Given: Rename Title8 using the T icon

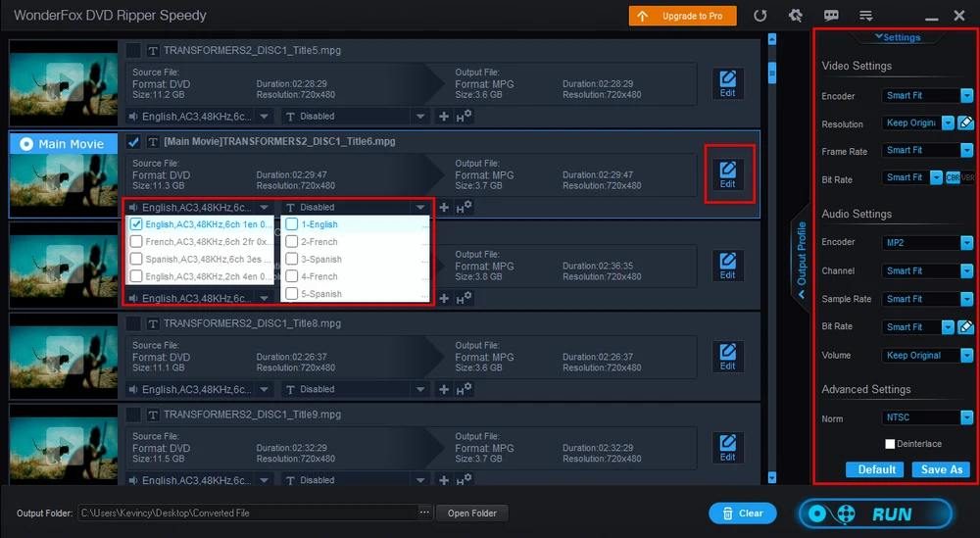Looking at the screenshot, I should [153, 323].
